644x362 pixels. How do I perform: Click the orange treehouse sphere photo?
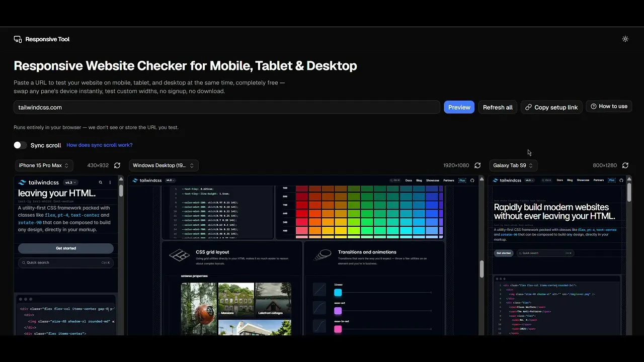tap(199, 309)
